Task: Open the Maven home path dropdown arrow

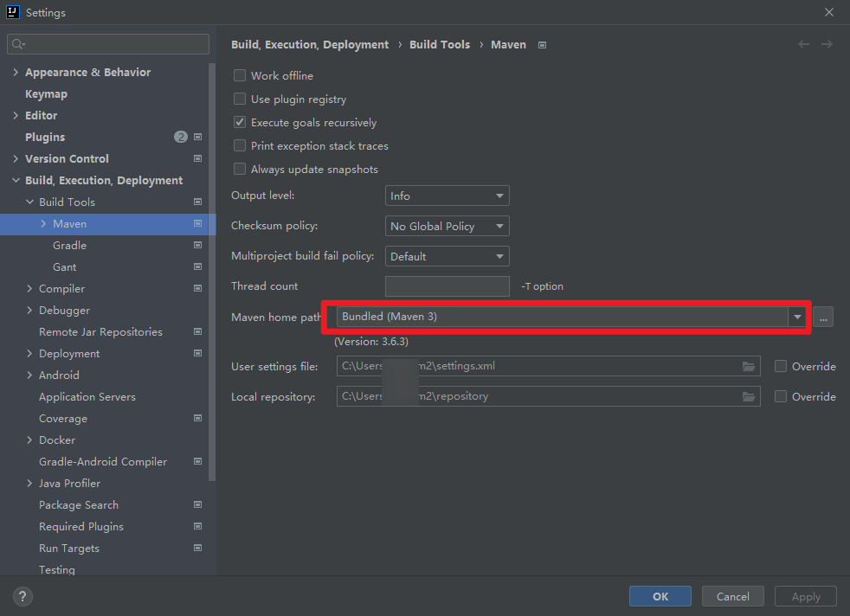Action: coord(797,317)
